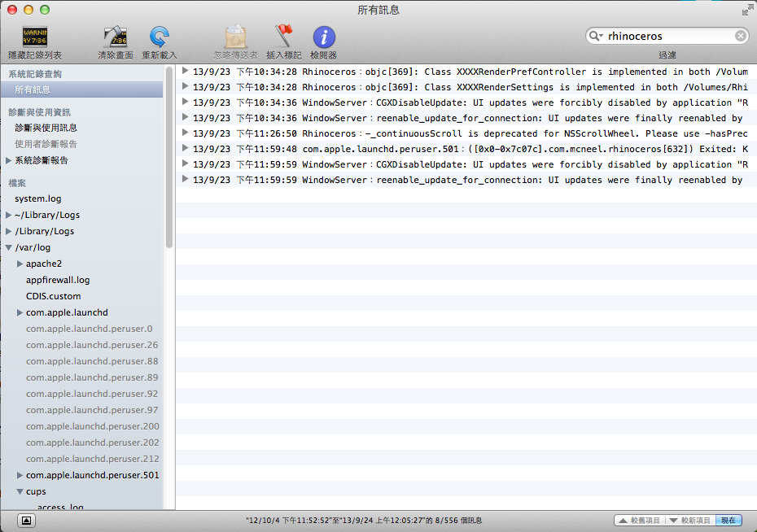
Task: Collapse the /var/log folder
Action: click(x=9, y=247)
